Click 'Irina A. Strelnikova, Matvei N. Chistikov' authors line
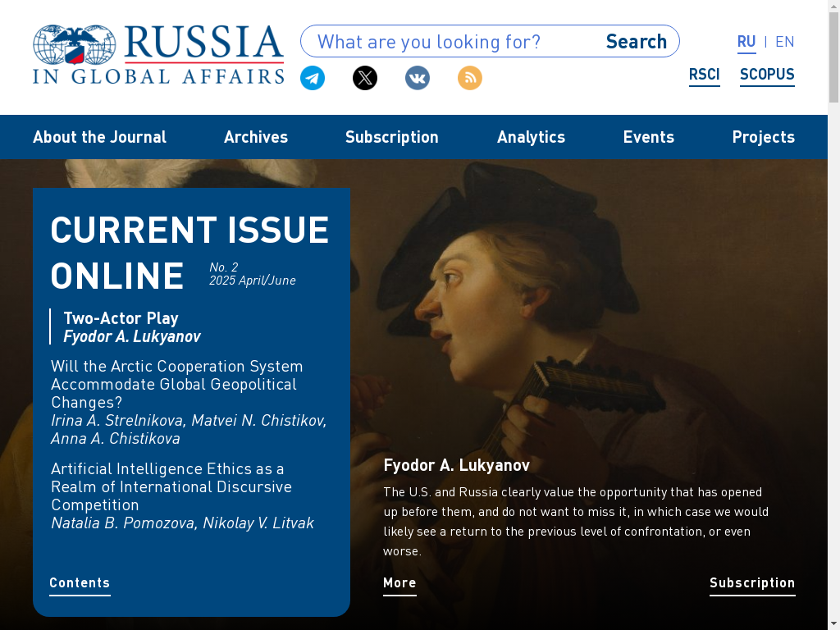 [x=189, y=421]
